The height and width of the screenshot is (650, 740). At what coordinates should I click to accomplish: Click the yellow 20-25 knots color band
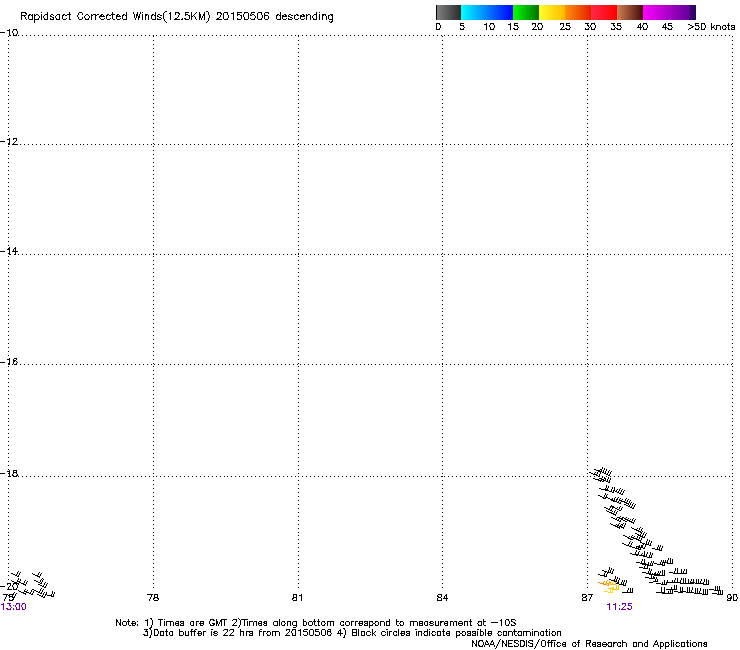tap(552, 12)
